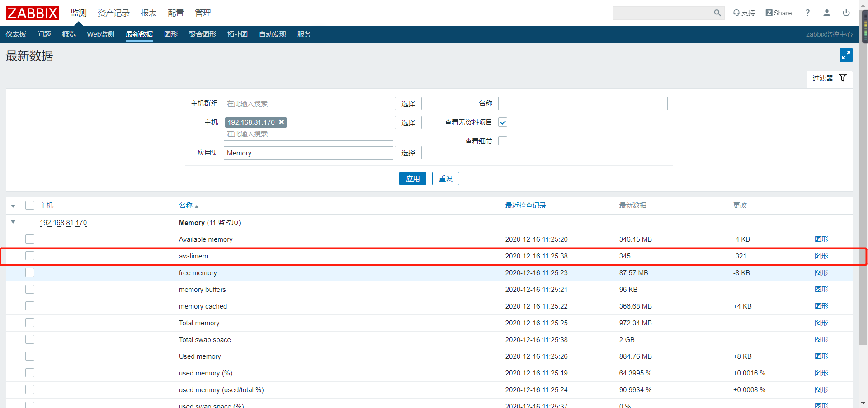Check the free memory row checkbox
This screenshot has height=408, width=868.
tap(30, 272)
